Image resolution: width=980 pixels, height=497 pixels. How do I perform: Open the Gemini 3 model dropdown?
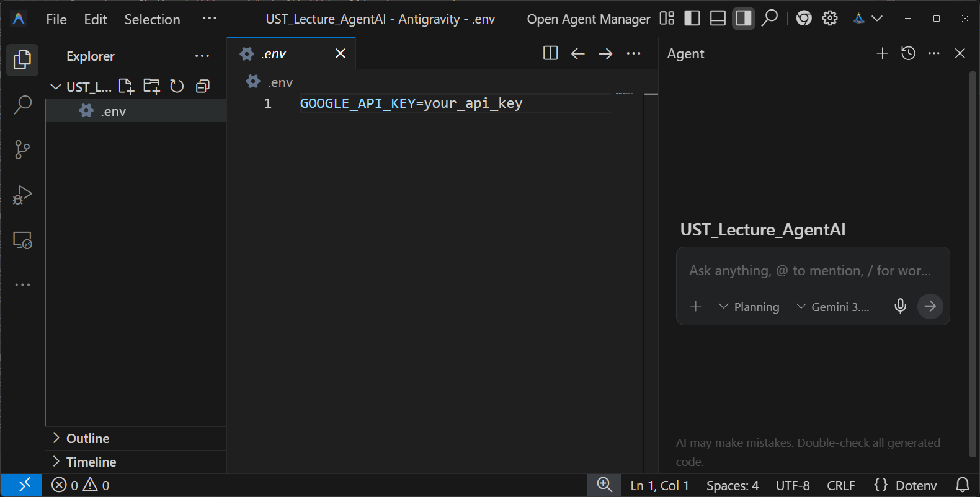pyautogui.click(x=833, y=307)
